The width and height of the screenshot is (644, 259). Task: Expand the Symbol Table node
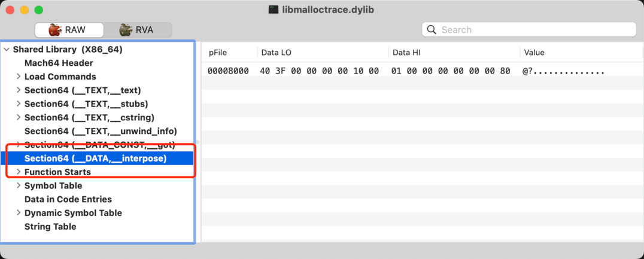point(19,186)
